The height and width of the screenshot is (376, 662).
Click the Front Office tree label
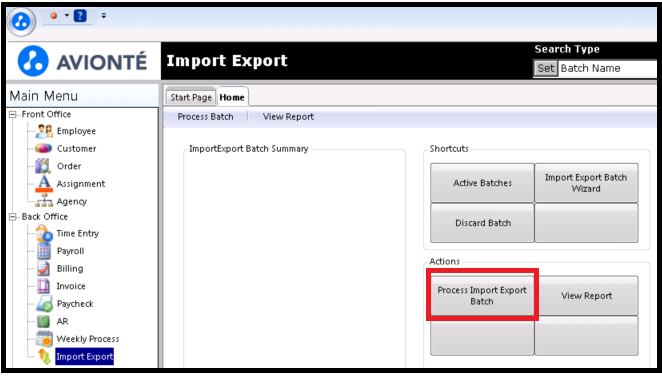46,114
